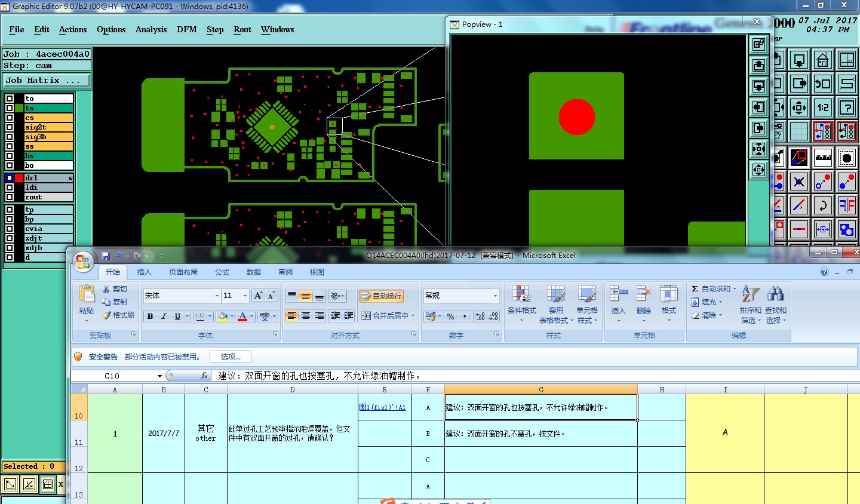This screenshot has width=860, height=504.
Task: Toggle the grid display icon
Action: [x=799, y=131]
